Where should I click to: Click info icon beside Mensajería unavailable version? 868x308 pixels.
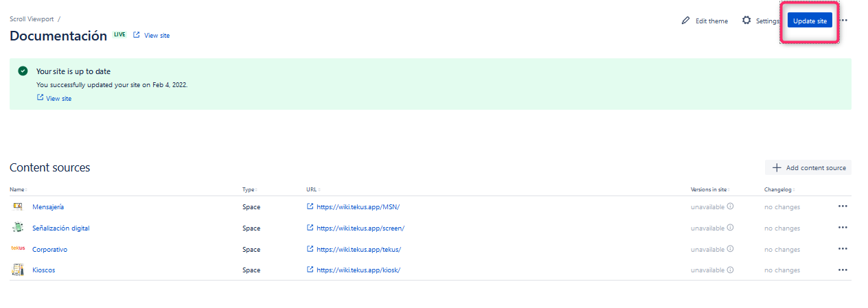tap(730, 206)
